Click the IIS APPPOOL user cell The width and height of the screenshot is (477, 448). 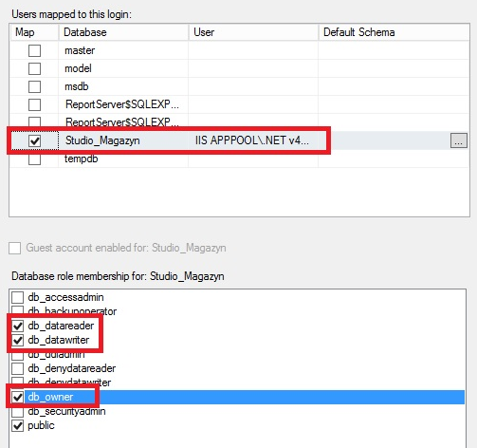point(251,140)
